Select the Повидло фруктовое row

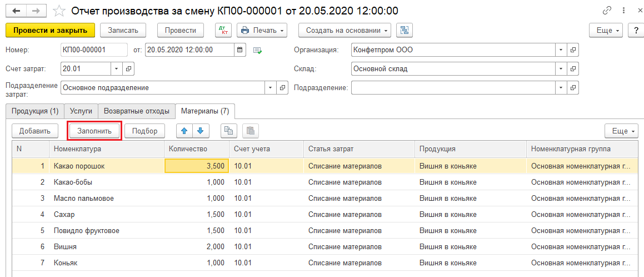[325, 231]
